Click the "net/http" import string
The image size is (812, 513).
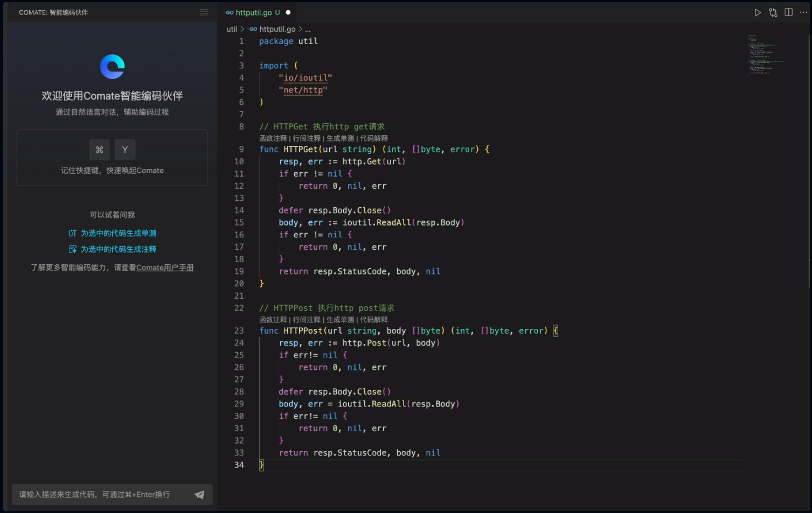(303, 90)
